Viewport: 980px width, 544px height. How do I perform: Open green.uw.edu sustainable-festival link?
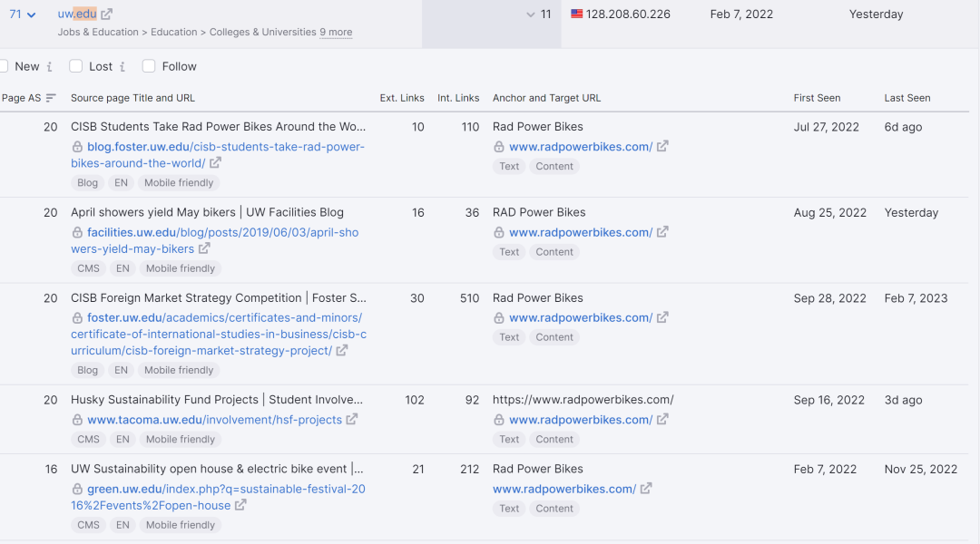click(218, 497)
